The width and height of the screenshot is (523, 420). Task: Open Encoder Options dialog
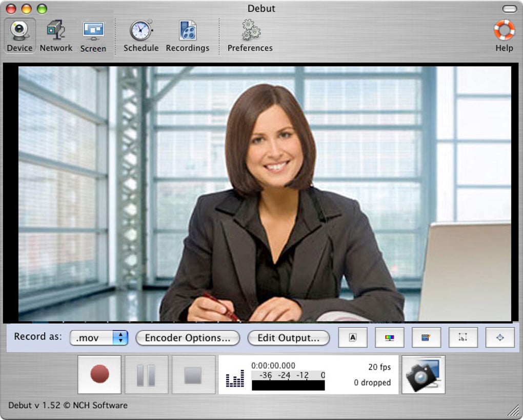coord(188,338)
